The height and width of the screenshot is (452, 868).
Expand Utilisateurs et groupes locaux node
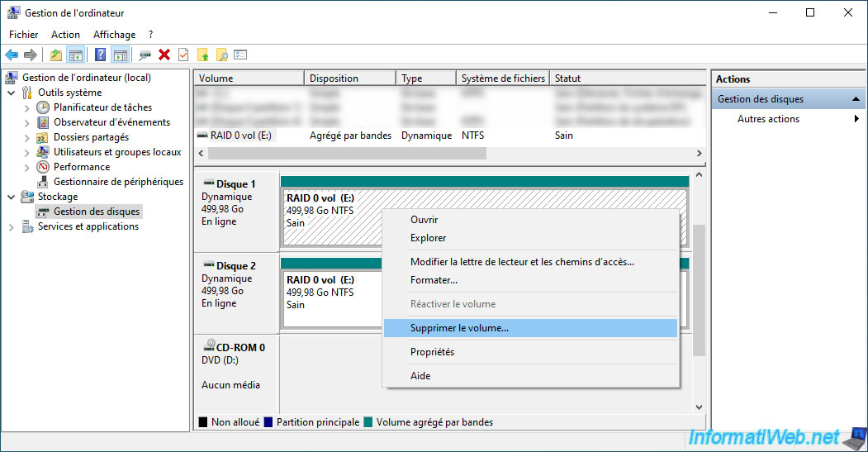(26, 153)
